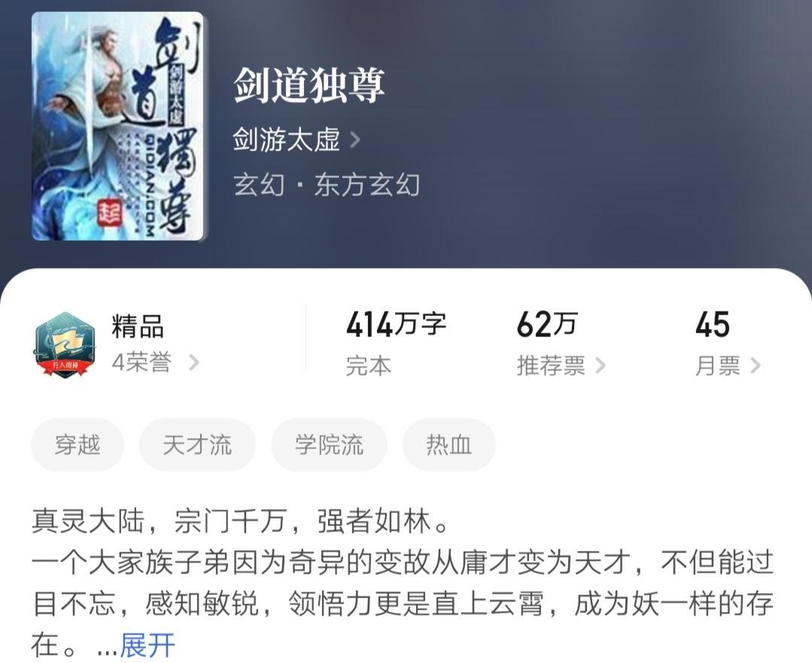Open 推荐票 recommendation votes
Viewport: 812px width, 663px height.
click(x=551, y=366)
